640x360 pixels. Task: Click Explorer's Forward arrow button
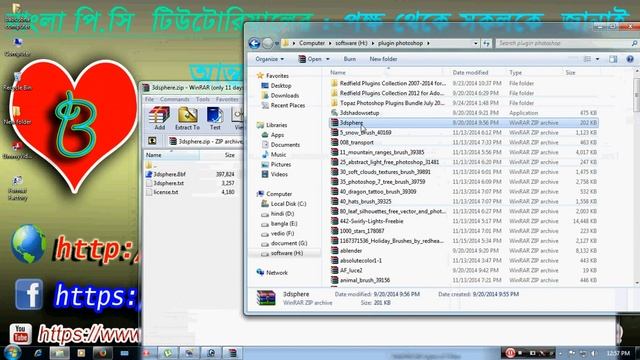[267, 43]
